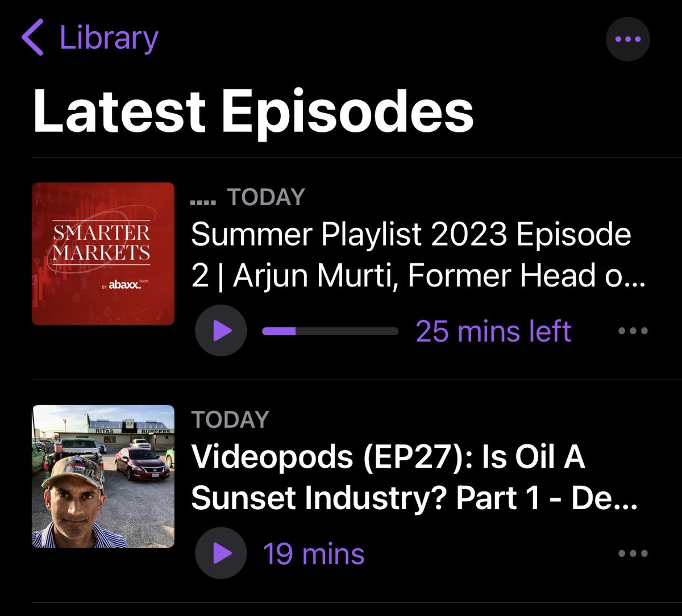Play the Videopods EP27 episode
The width and height of the screenshot is (682, 616).
tap(221, 553)
